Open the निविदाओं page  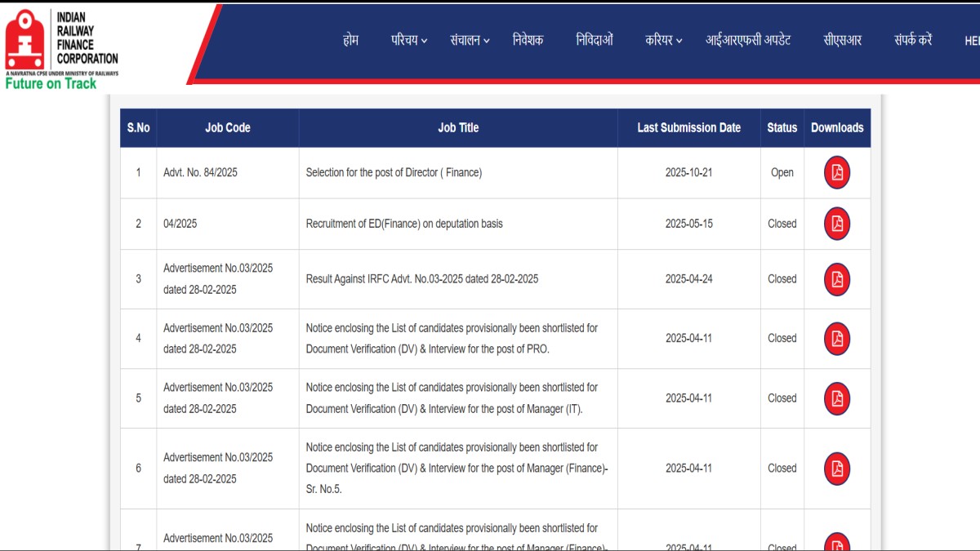click(594, 40)
